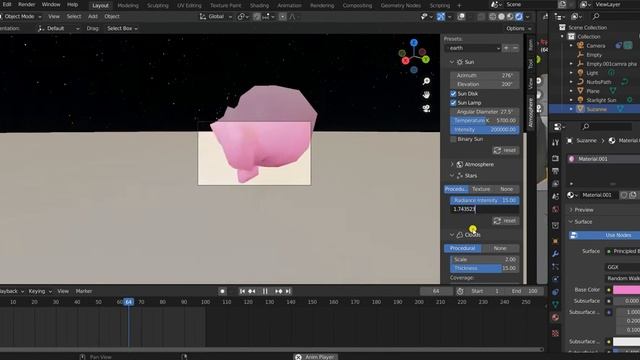Open the Global transform orientation dropdown

216,17
